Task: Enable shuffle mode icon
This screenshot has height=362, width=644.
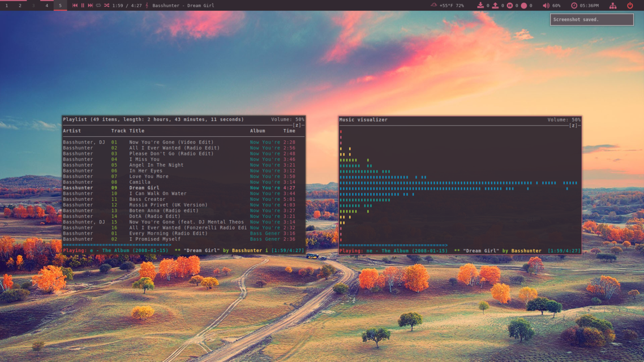Action: pyautogui.click(x=107, y=5)
